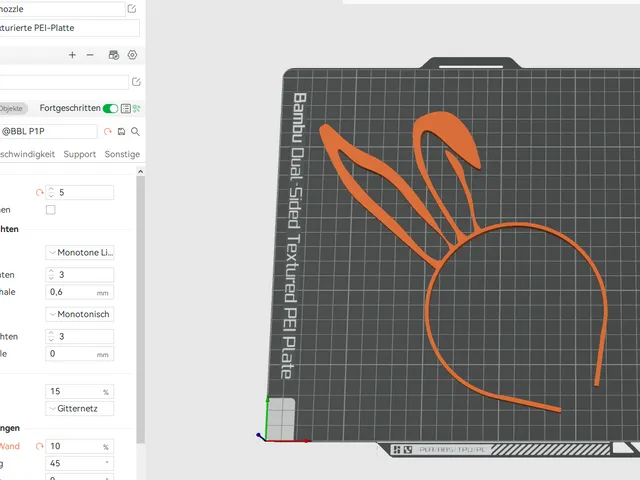Switch to the Support tab
This screenshot has height=480, width=640.
click(x=80, y=154)
